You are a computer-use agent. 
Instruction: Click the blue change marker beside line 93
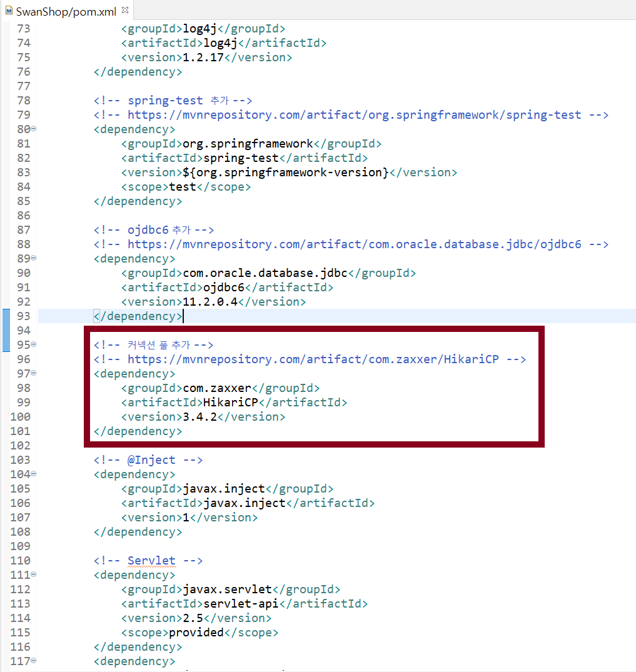[6, 330]
